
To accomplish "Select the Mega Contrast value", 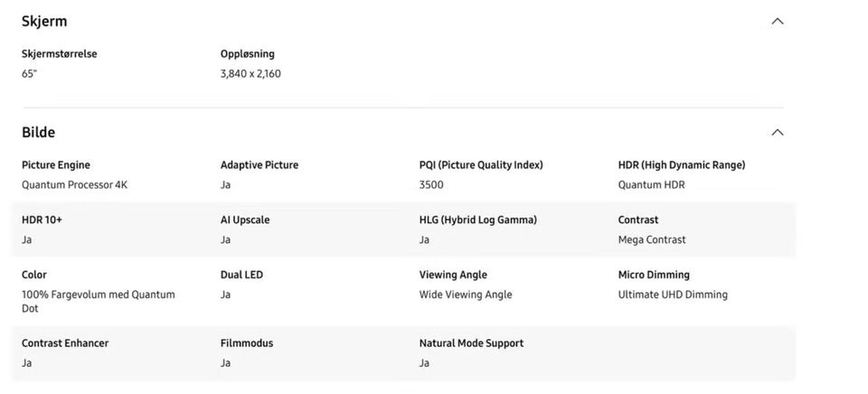I will coord(652,240).
